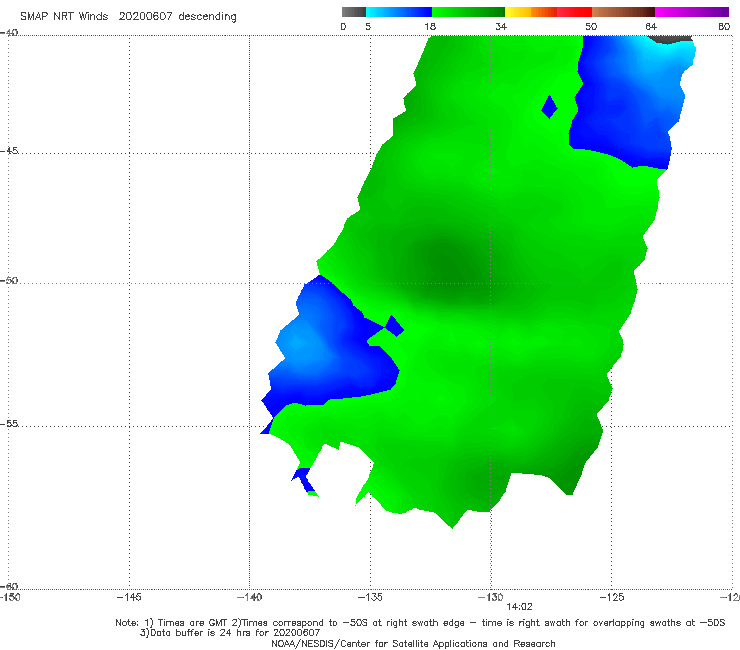The width and height of the screenshot is (740, 650).
Task: Click the color bar label 64
Action: point(651,26)
